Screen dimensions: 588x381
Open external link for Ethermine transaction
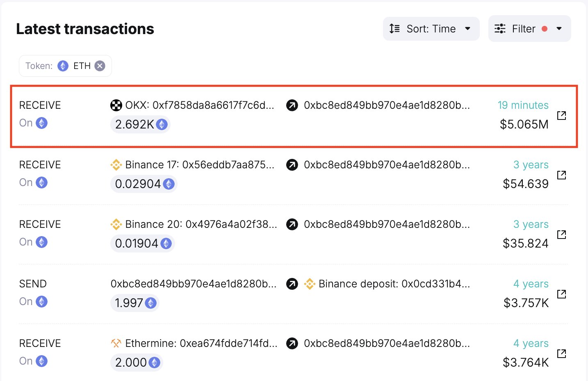(561, 353)
